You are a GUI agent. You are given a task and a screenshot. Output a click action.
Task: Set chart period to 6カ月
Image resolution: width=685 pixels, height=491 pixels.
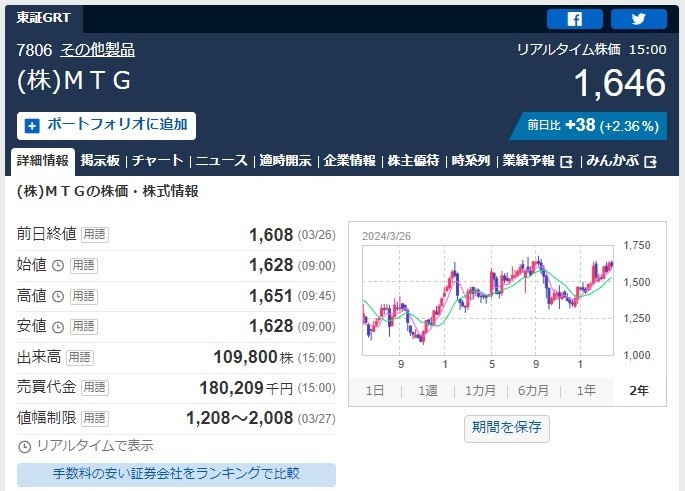[x=533, y=391]
